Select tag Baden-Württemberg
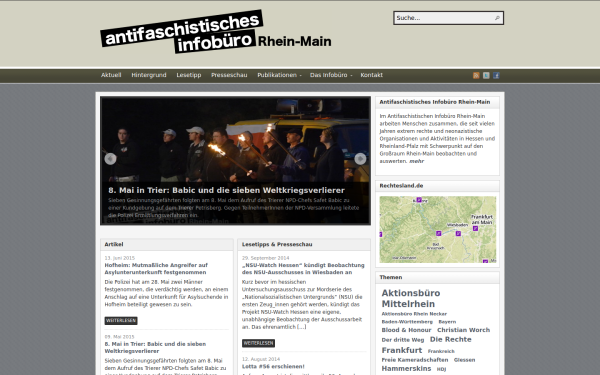The width and height of the screenshot is (600, 375). coord(407,322)
